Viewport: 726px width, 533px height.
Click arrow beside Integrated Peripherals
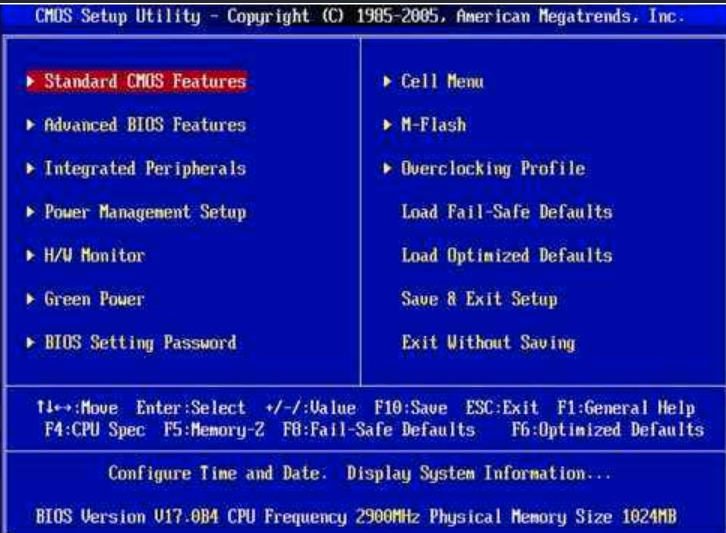(x=31, y=169)
